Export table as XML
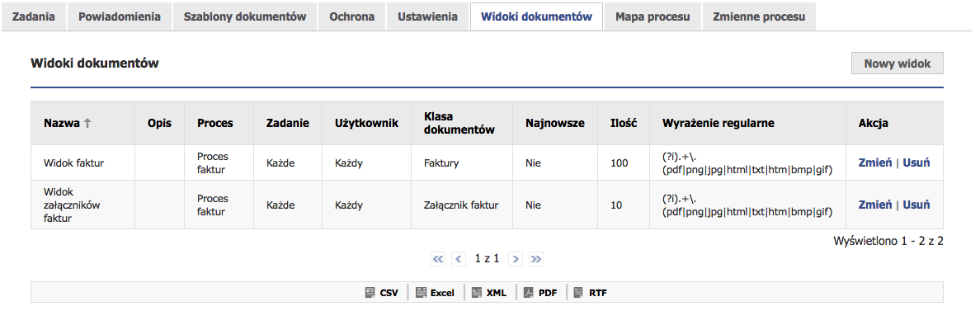 (488, 292)
